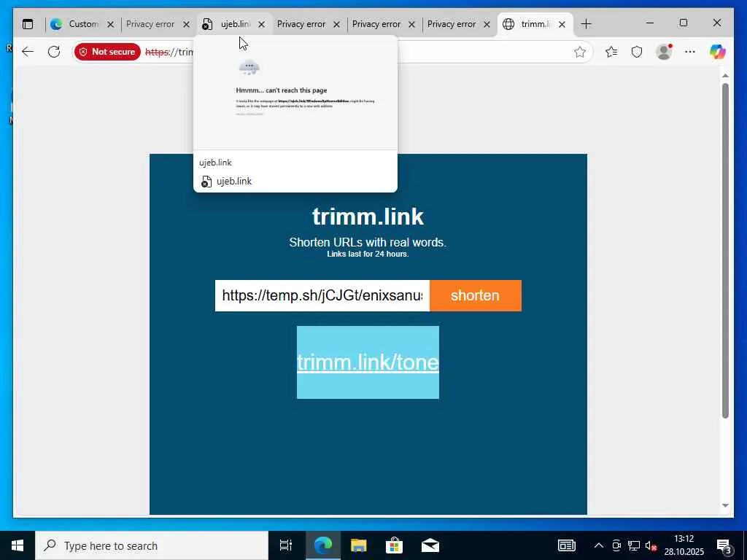747x560 pixels.
Task: Open the notification center icon
Action: 724,546
